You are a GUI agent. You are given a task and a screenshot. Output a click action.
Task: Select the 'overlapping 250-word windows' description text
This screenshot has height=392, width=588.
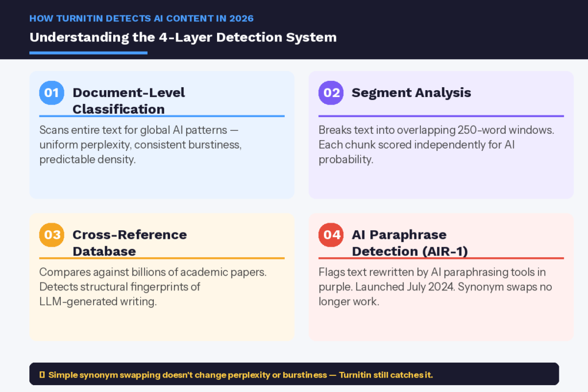(436, 145)
